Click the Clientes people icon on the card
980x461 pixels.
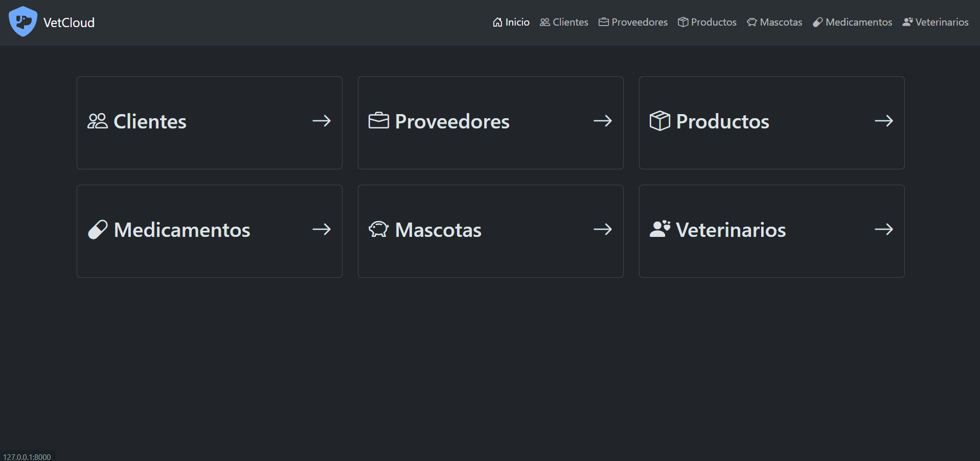tap(98, 121)
